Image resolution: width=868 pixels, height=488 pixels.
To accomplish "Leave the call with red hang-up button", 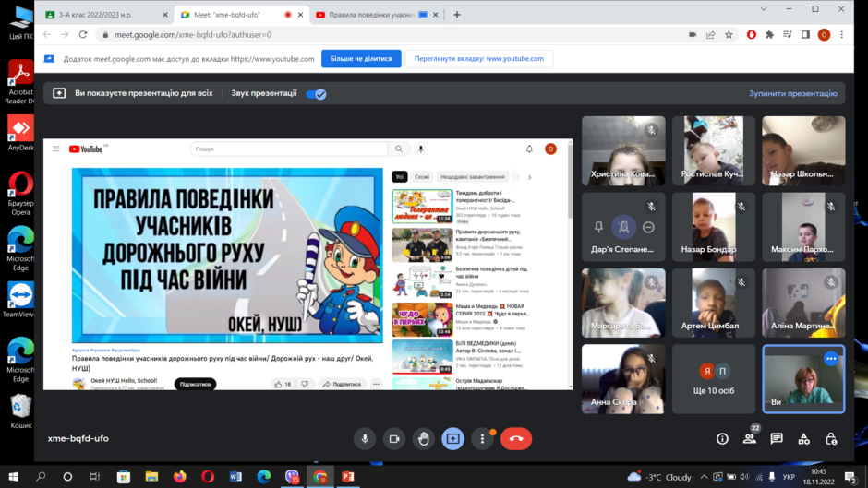I will pyautogui.click(x=516, y=439).
